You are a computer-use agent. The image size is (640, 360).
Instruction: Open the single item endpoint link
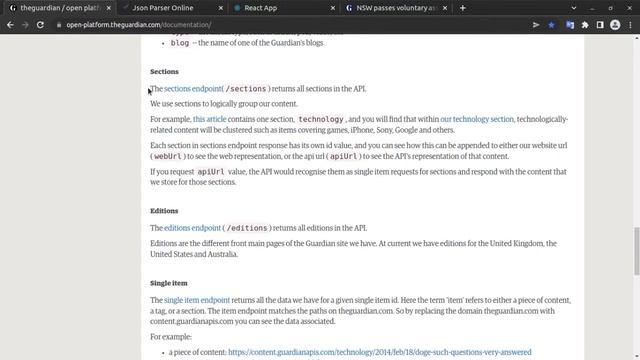(x=197, y=300)
